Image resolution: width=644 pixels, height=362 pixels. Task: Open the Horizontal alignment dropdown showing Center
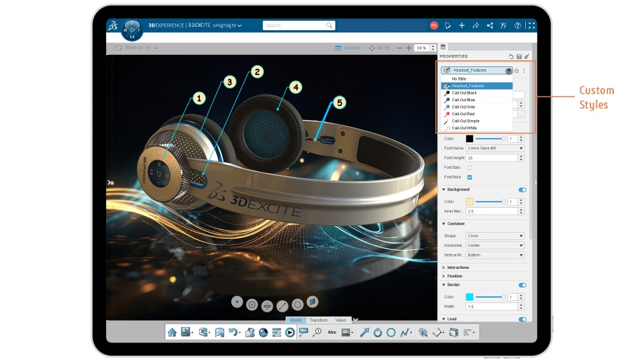[495, 245]
